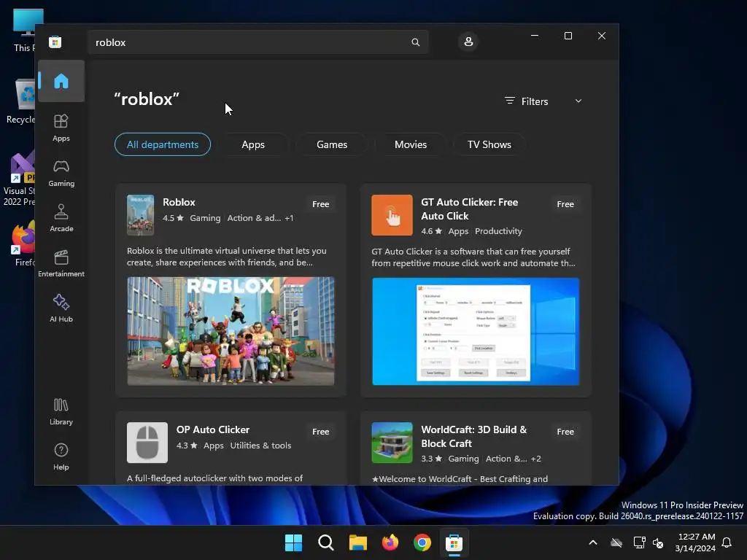Image resolution: width=747 pixels, height=560 pixels.
Task: Open AI Hub in the sidebar
Action: [x=61, y=309]
